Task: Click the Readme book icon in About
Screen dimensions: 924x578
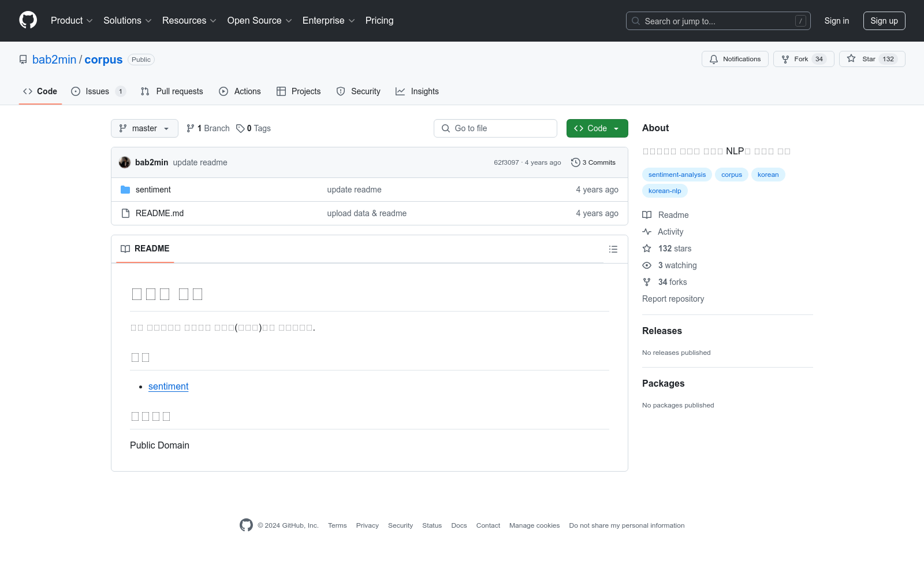Action: tap(647, 215)
